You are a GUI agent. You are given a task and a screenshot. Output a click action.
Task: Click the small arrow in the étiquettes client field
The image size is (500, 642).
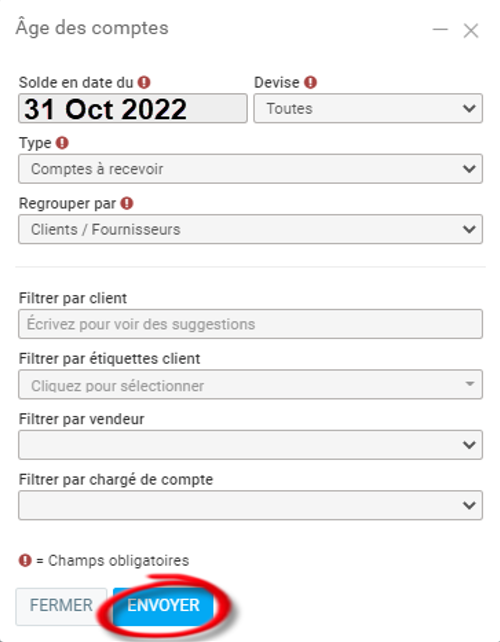tap(470, 384)
